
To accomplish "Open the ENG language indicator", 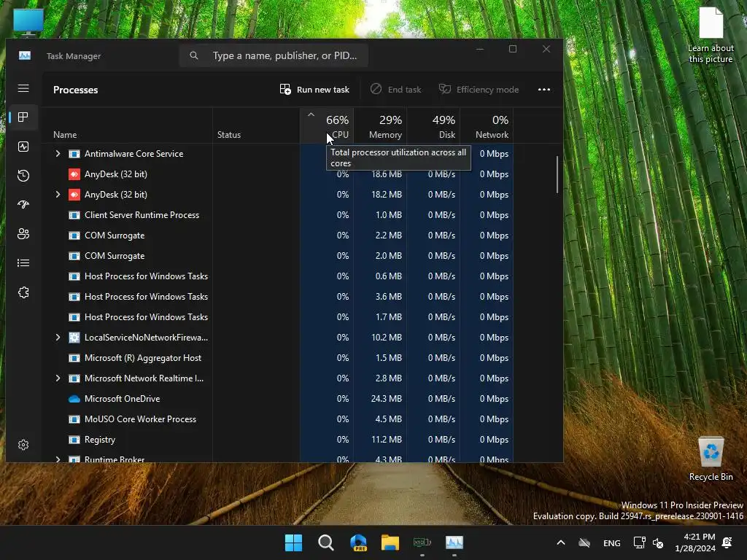I will pyautogui.click(x=612, y=542).
